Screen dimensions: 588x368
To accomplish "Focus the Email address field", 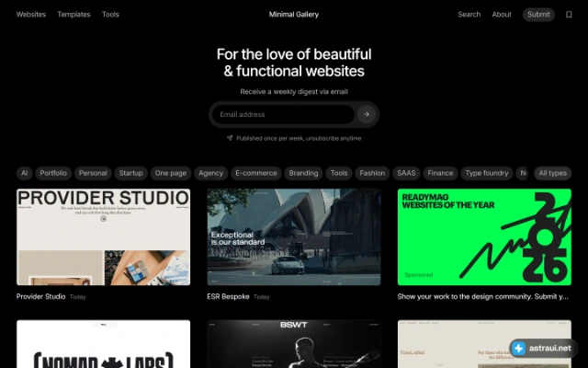I will click(284, 114).
